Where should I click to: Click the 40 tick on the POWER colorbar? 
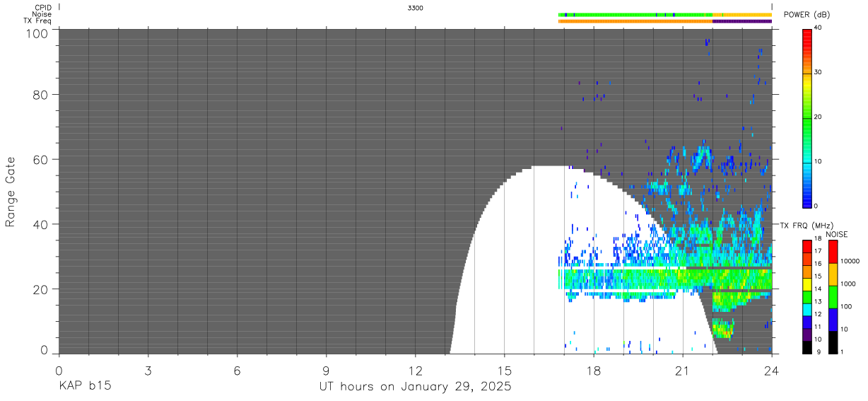[818, 28]
